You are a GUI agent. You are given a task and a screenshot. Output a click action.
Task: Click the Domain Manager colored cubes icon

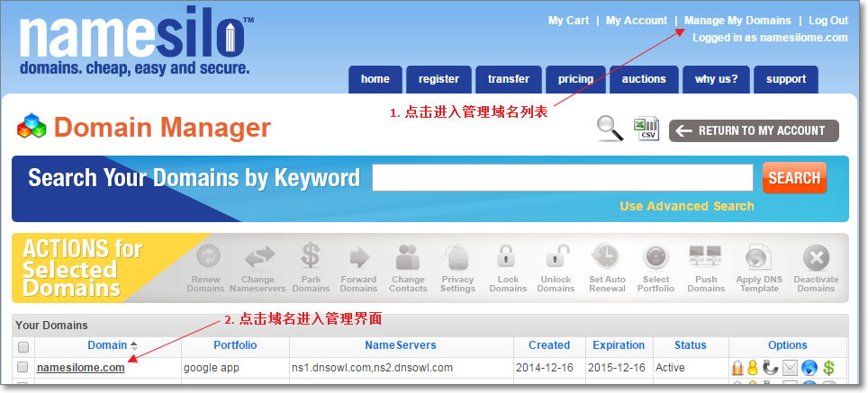click(x=31, y=126)
